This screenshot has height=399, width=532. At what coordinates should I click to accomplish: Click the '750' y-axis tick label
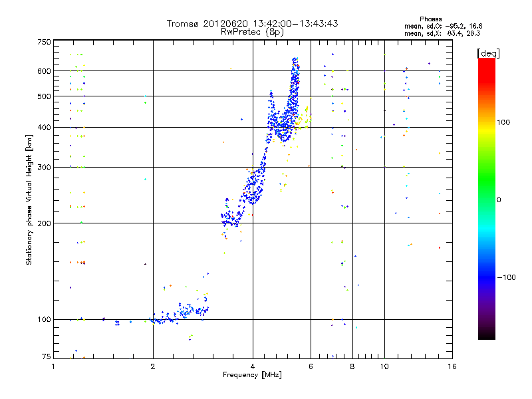(x=44, y=42)
